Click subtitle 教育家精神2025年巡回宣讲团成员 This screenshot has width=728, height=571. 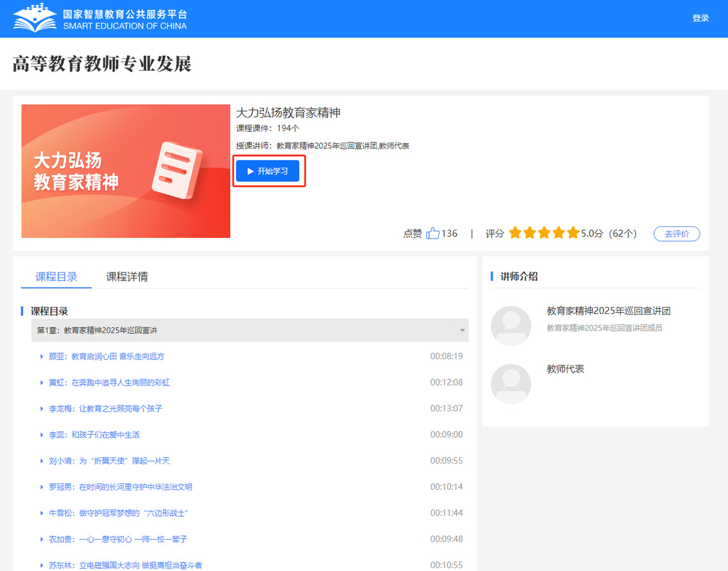pos(605,328)
